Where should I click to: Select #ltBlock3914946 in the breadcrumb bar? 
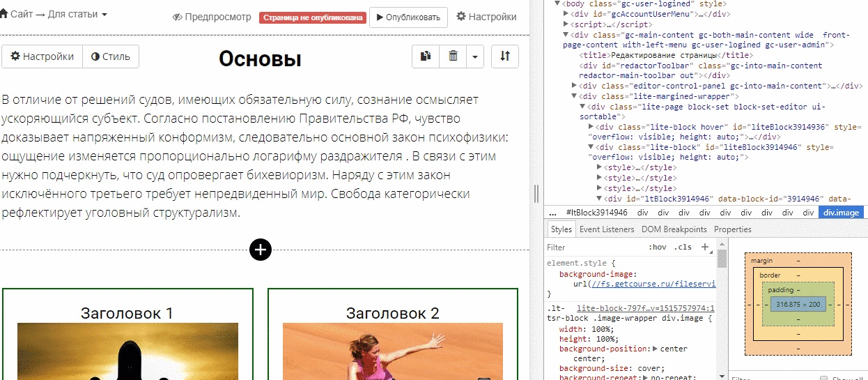(x=597, y=213)
